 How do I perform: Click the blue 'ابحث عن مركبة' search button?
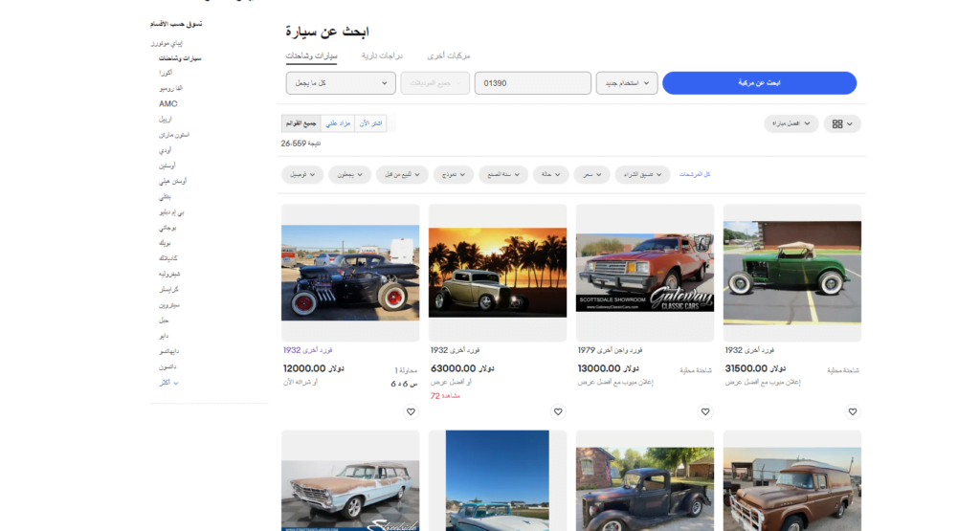(x=759, y=83)
